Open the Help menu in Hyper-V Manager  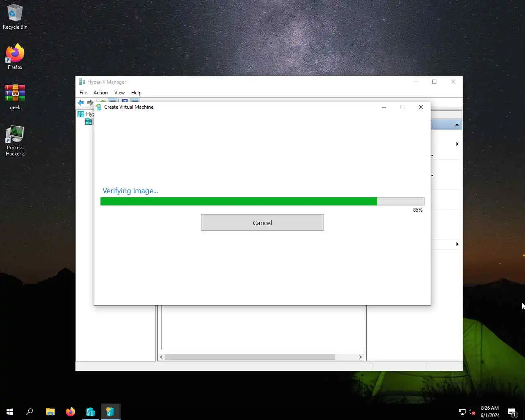coord(136,93)
